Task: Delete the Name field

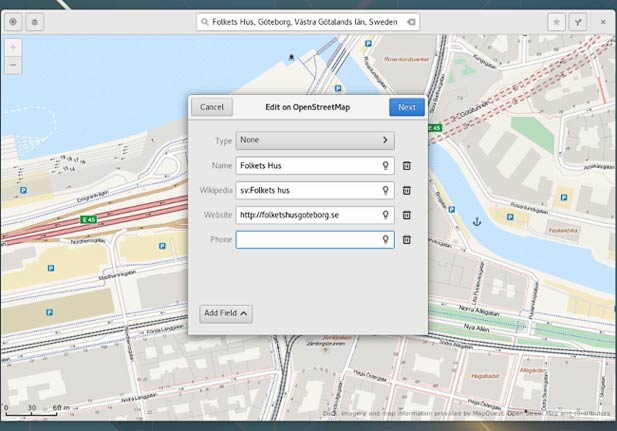Action: (406, 166)
